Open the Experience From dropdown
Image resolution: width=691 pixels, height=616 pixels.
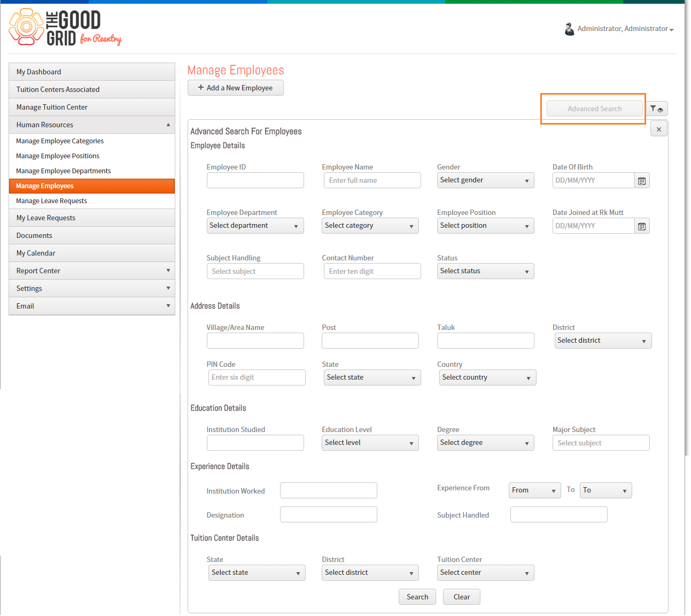click(x=534, y=490)
